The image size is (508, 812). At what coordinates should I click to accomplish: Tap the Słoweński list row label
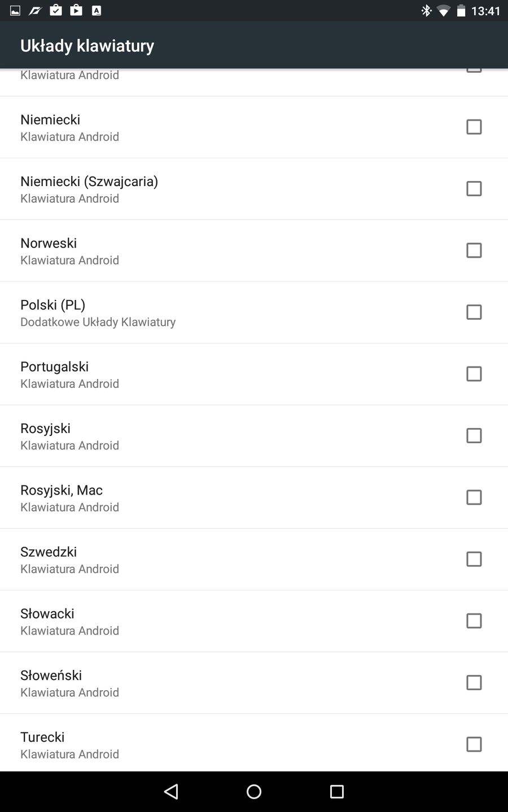click(x=51, y=676)
